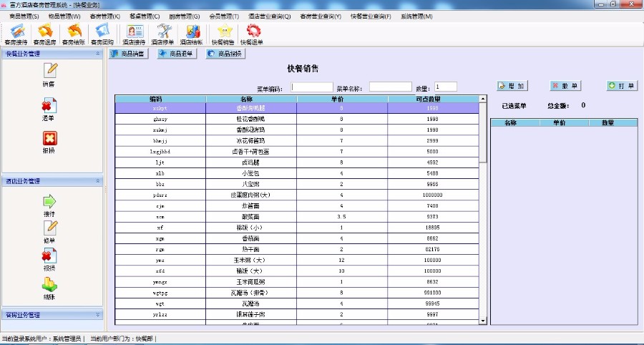Image resolution: width=644 pixels, height=345 pixels.
Task: Open 销售 in the 快餐业务管理 panel
Action: (49, 74)
